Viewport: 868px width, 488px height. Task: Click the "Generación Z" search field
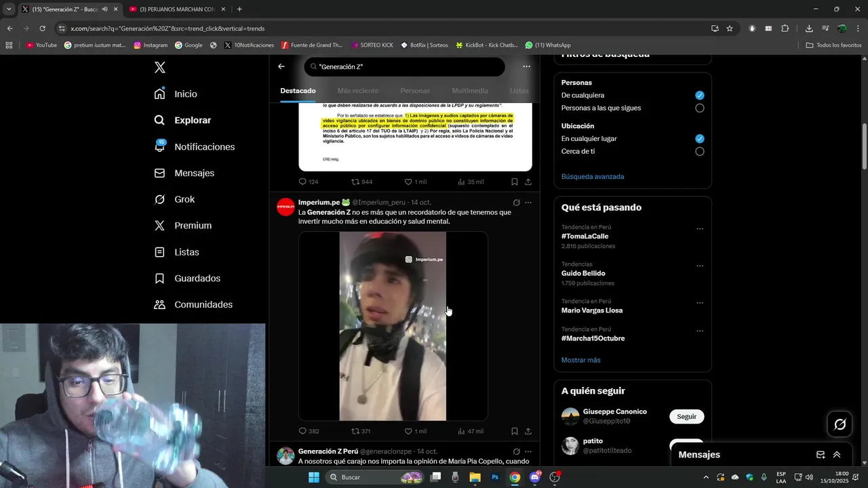pyautogui.click(x=404, y=66)
